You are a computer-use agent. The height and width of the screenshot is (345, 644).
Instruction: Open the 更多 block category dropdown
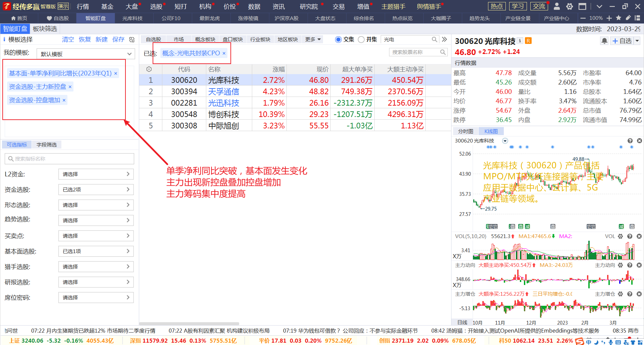pos(313,40)
